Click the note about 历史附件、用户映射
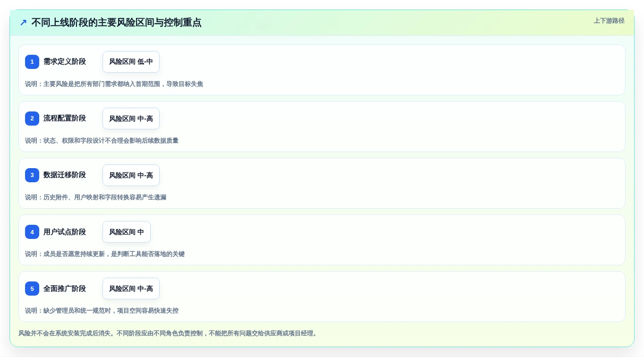This screenshot has width=644, height=357. [x=95, y=197]
